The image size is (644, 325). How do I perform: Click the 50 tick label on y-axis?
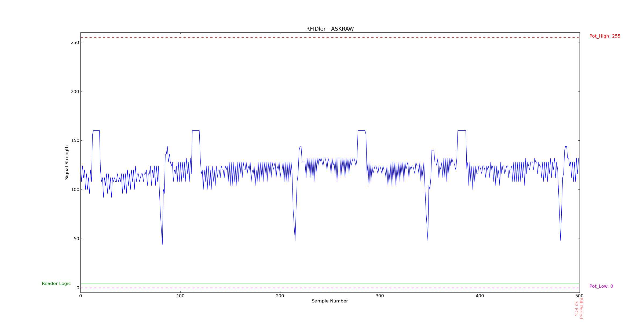(x=76, y=239)
